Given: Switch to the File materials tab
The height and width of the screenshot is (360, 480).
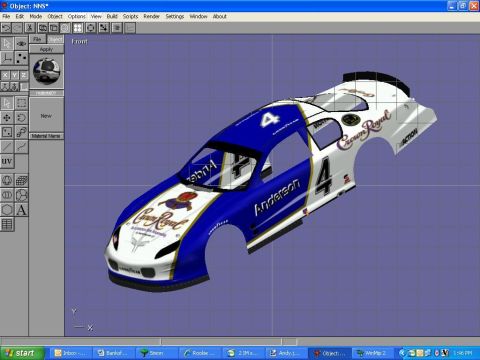Looking at the screenshot, I should pos(37,39).
